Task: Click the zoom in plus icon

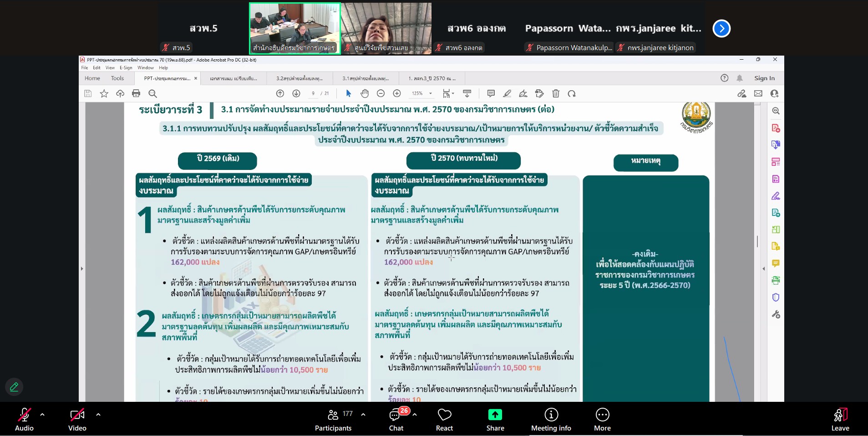Action: click(x=397, y=93)
